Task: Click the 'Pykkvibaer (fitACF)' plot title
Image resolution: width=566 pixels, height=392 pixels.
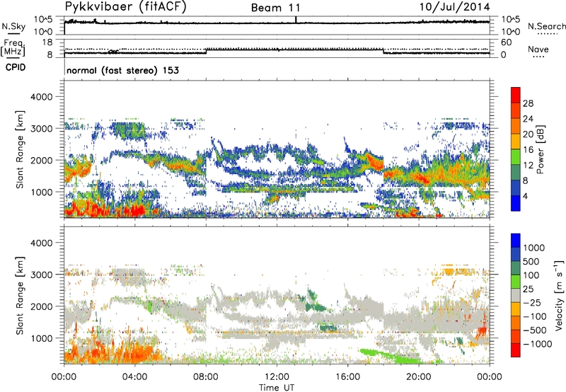Action: (x=126, y=6)
